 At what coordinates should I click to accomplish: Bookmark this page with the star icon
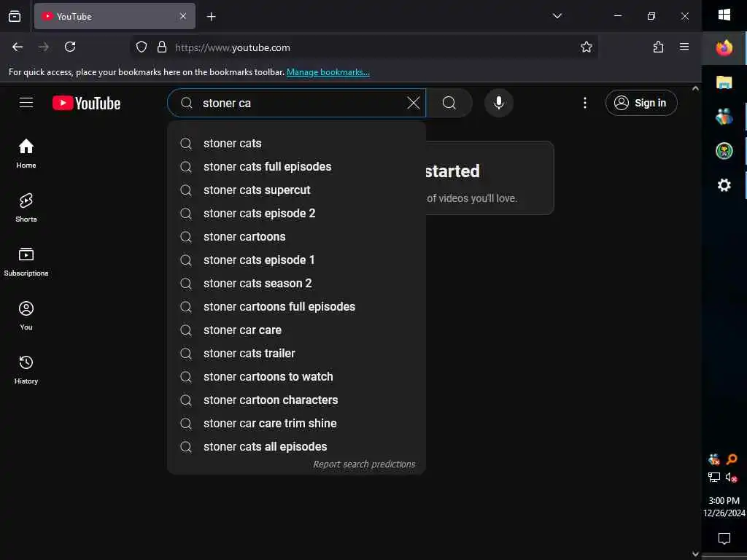[587, 47]
